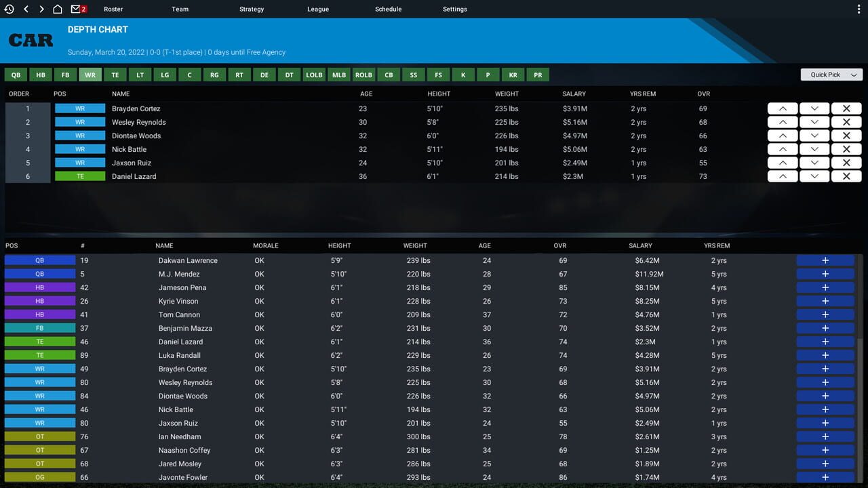Sort roster by the OVR column header
This screenshot has width=868, height=488.
tap(559, 245)
